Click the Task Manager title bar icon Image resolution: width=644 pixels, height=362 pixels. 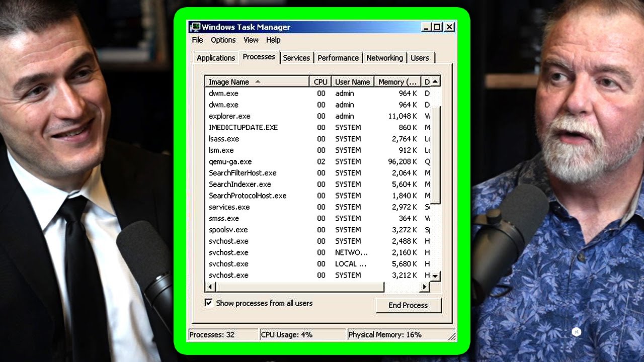tap(195, 27)
